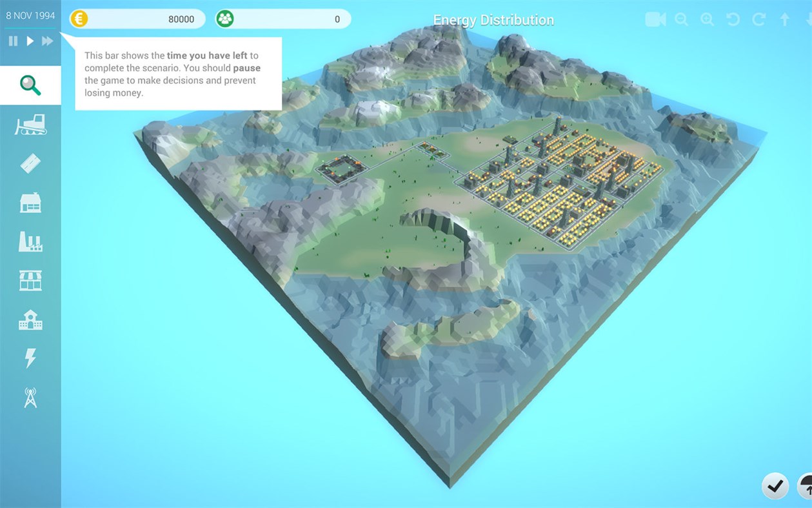Rotate the map view clockwise
Screen dimensions: 812x508
tap(758, 19)
